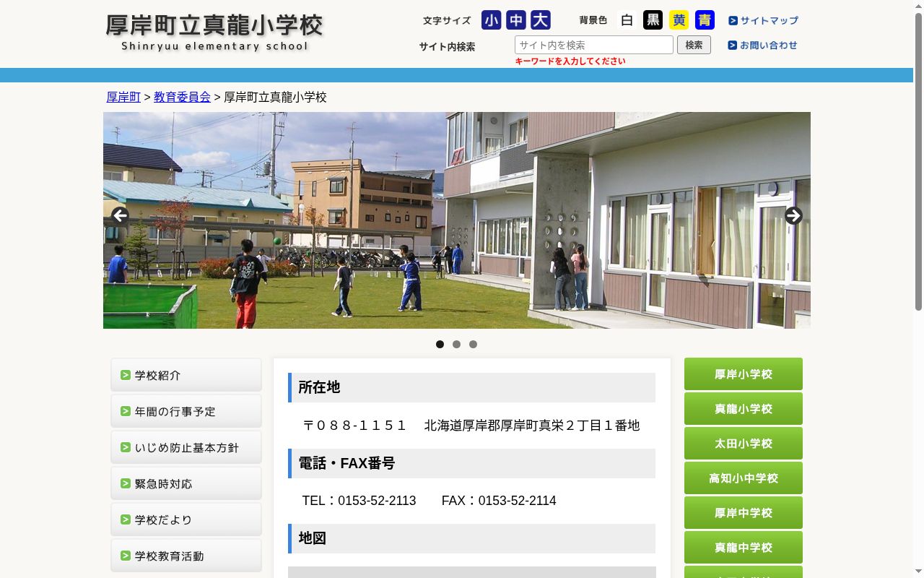Click the 検索 search button
This screenshot has width=924, height=578.
[694, 45]
